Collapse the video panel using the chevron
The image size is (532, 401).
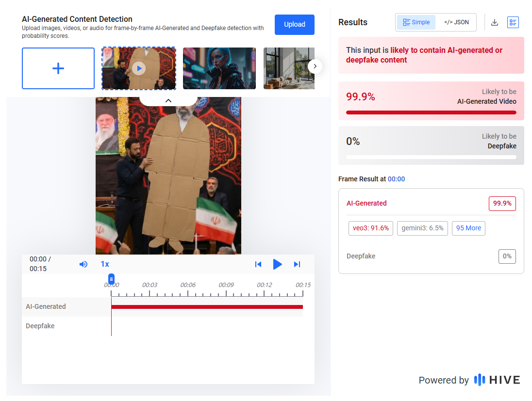pyautogui.click(x=168, y=100)
